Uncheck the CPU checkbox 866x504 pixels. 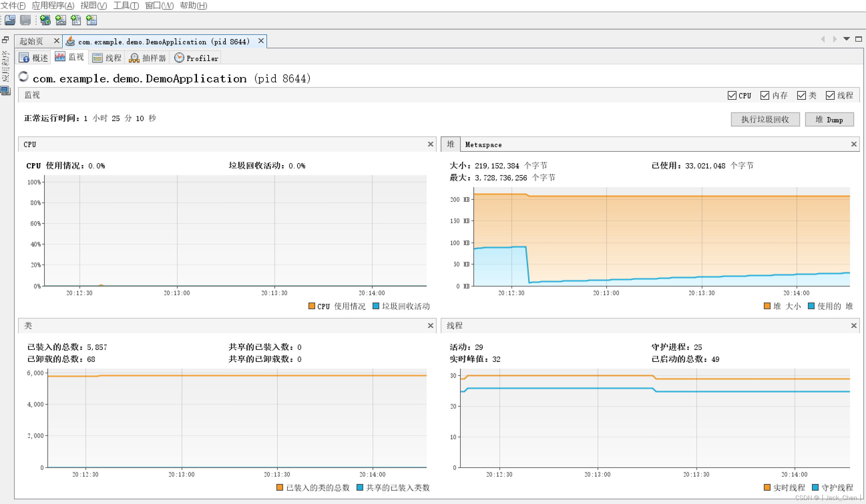pos(732,95)
